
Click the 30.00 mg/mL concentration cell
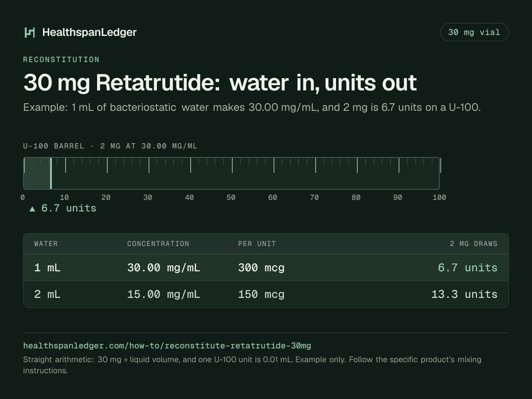[164, 268]
